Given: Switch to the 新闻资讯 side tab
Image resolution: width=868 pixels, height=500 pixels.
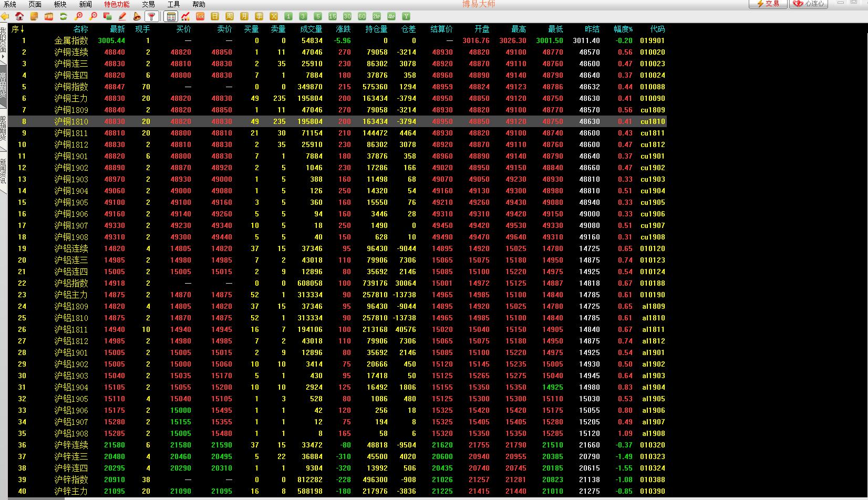Looking at the screenshot, I should coord(3,171).
